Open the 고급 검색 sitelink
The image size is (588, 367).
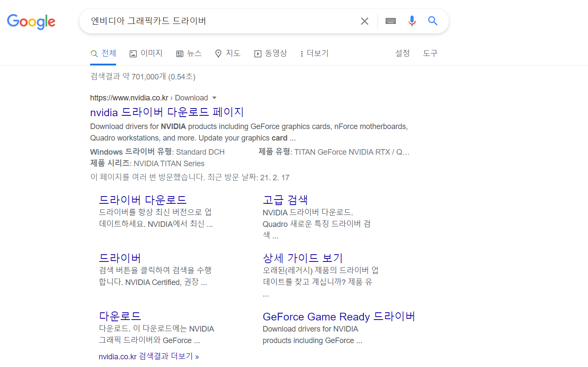coord(285,200)
